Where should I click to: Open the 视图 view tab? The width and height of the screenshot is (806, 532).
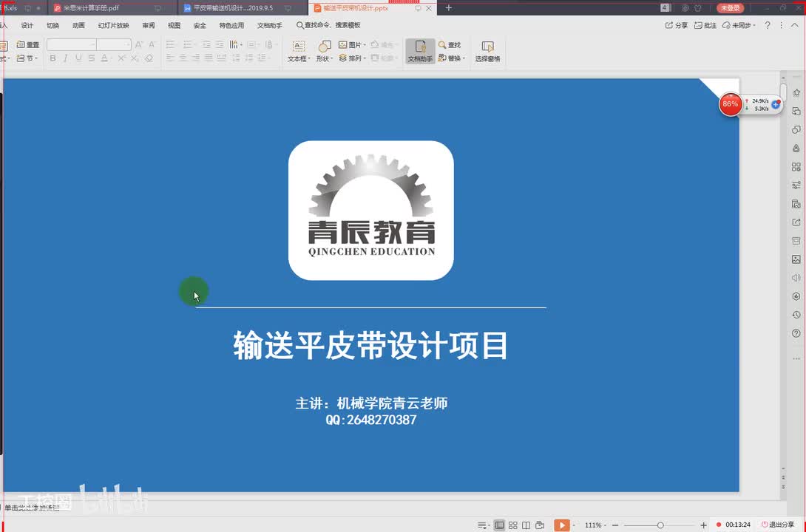(x=175, y=25)
